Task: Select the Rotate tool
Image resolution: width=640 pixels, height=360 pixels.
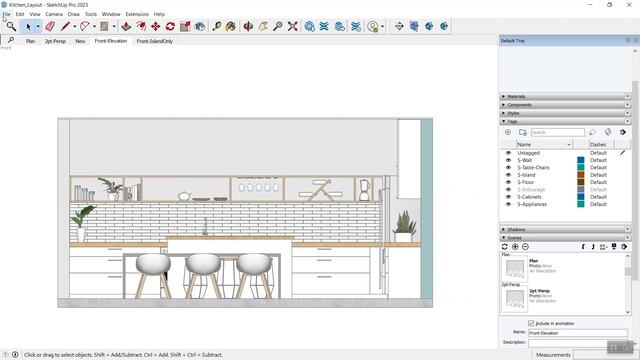Action: coord(170,27)
